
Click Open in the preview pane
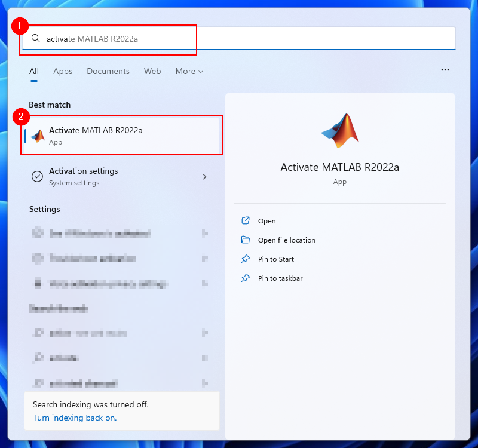(266, 221)
